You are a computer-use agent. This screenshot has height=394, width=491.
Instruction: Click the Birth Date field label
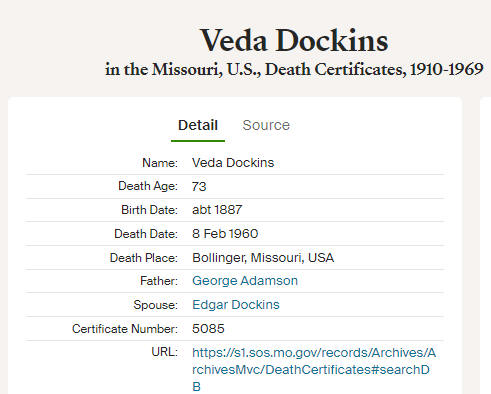(149, 210)
